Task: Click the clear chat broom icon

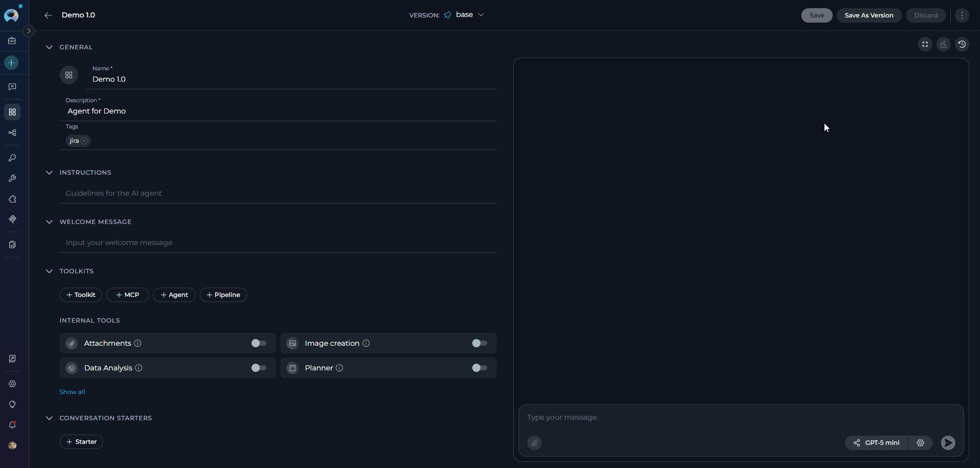Action: pyautogui.click(x=944, y=44)
